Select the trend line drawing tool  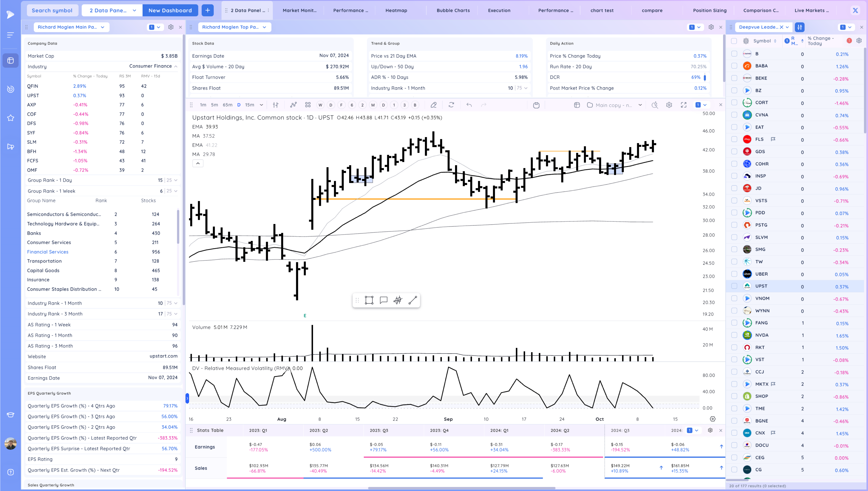(x=413, y=300)
